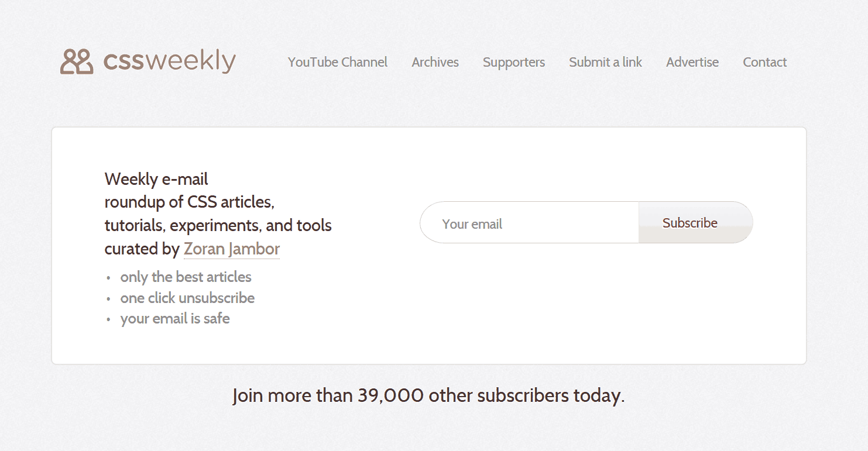Click 'tutorials, experiments, and tools' text
Viewport: 868px width, 451px height.
pos(218,226)
